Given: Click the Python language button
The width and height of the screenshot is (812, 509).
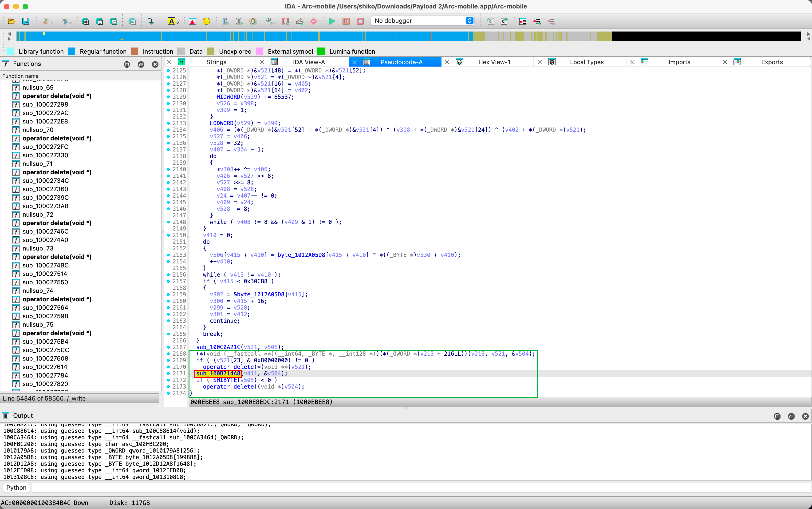Looking at the screenshot, I should coord(16,487).
